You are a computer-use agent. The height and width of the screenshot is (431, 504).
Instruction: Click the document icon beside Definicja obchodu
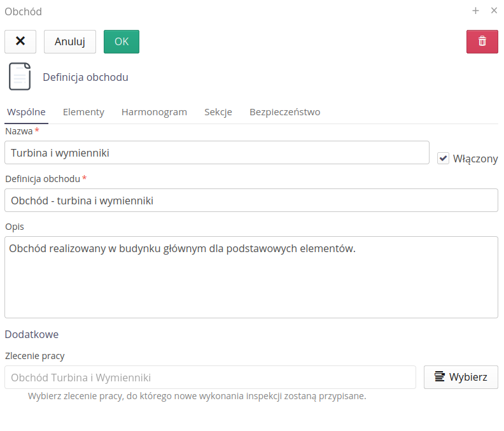pos(20,77)
